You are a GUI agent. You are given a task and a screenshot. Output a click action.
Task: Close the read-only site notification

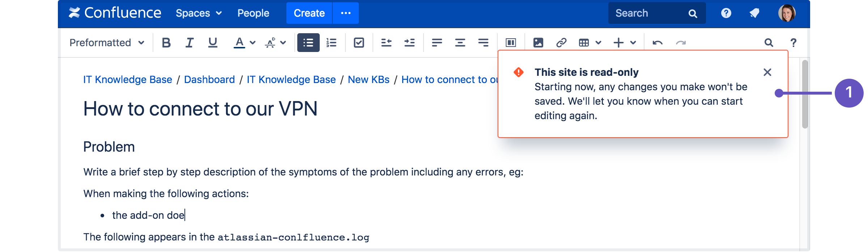[x=767, y=72]
